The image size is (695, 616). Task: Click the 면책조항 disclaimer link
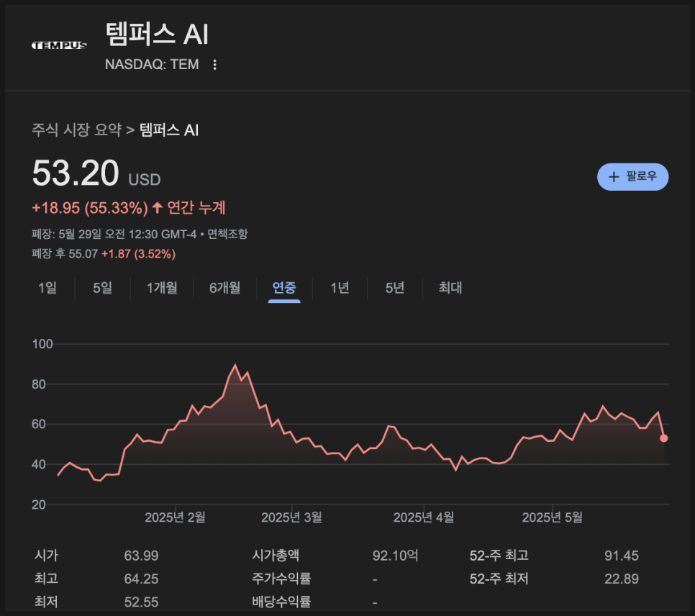[228, 234]
